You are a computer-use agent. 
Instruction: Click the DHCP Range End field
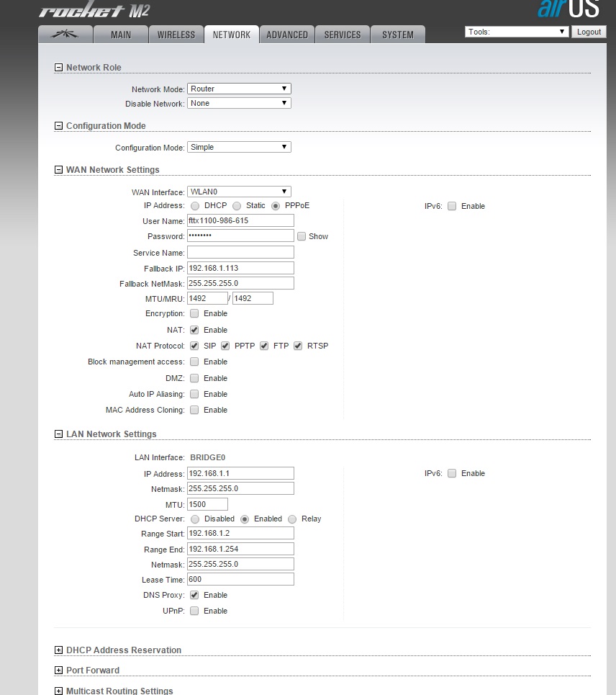[240, 549]
